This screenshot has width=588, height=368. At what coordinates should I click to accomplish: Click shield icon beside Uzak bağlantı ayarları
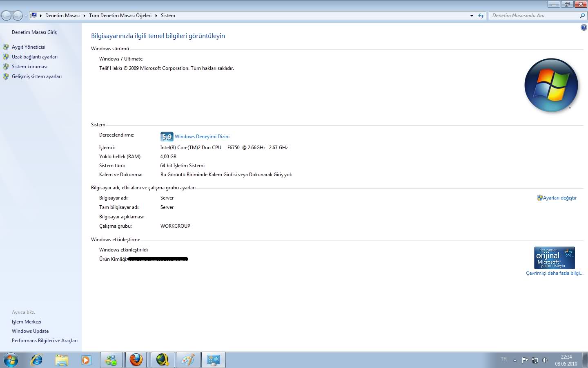(x=6, y=57)
